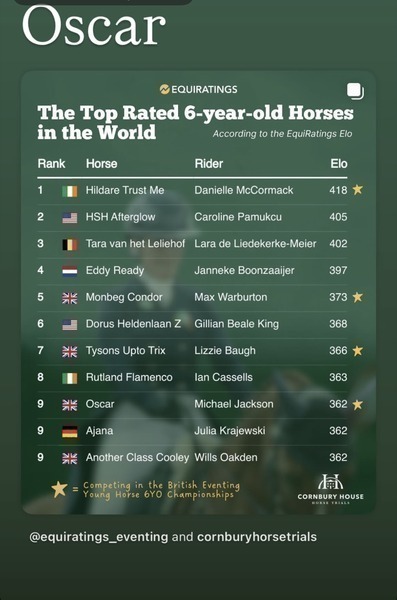Click the Rider column header
This screenshot has height=600, width=397.
(x=209, y=164)
